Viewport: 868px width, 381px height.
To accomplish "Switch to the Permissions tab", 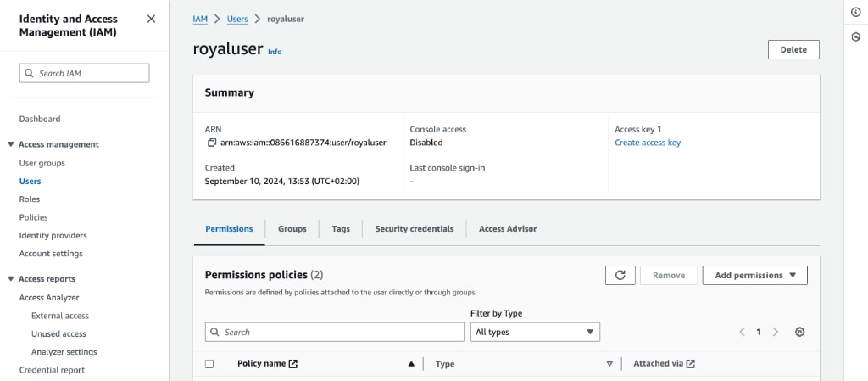I will [229, 229].
